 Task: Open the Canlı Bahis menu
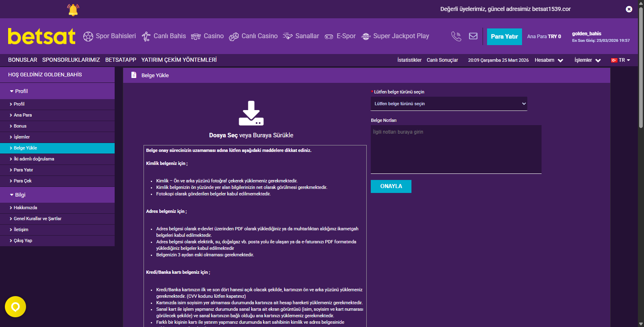pos(170,36)
